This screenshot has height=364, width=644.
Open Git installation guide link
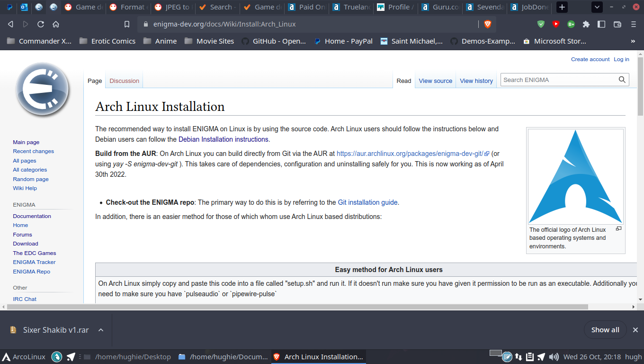click(x=367, y=202)
